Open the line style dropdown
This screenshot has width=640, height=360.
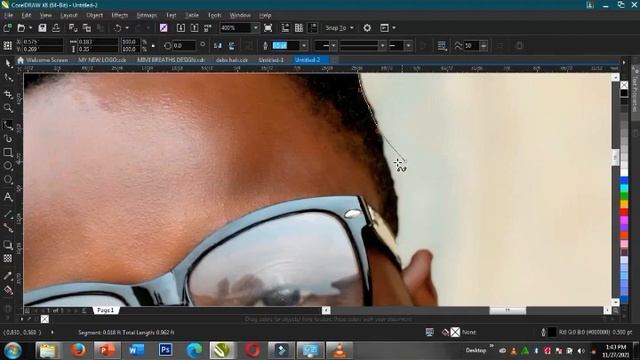[x=382, y=46]
